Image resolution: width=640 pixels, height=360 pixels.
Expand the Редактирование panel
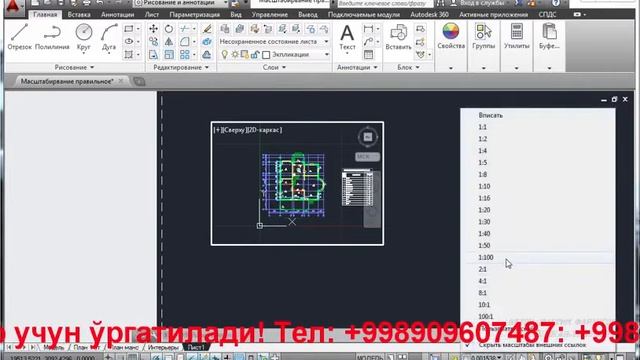point(181,67)
